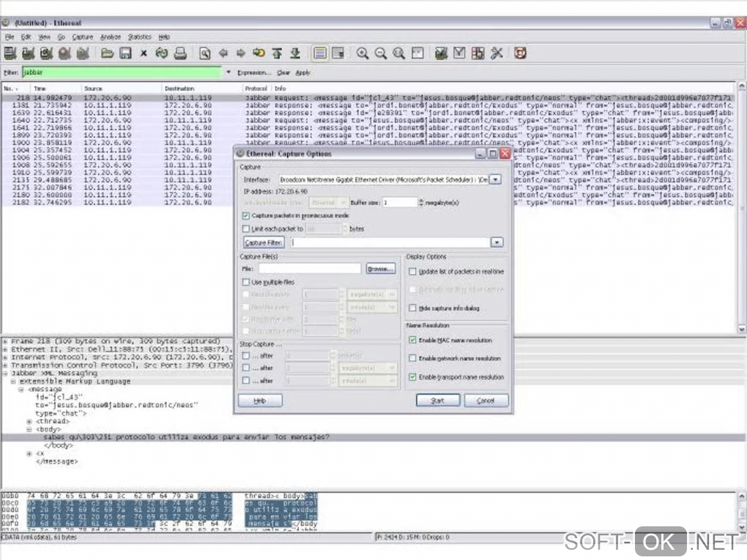Expand Transmission Control Protocol node
This screenshot has width=747, height=560.
coord(5,366)
